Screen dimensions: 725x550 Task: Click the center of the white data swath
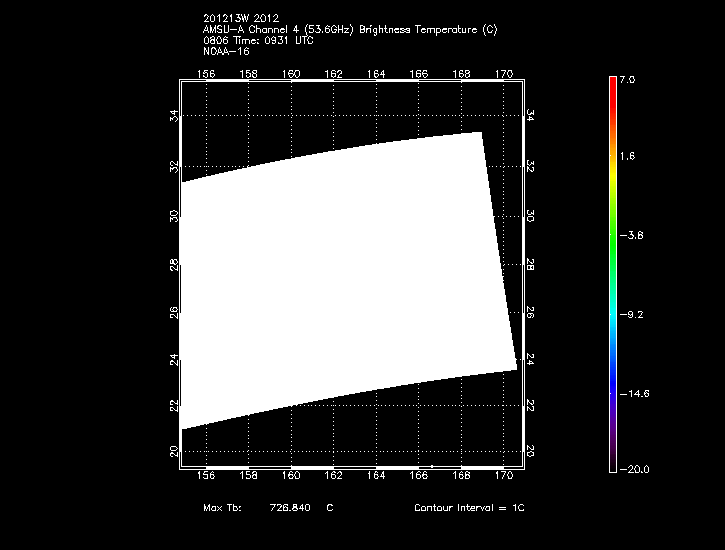pos(345,280)
